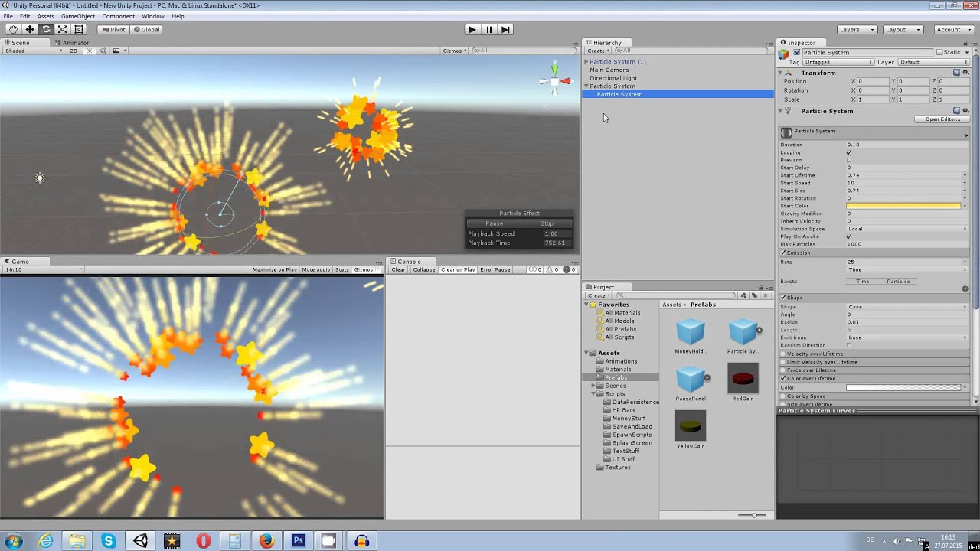Select the Rotate tool in the toolbar

46,29
